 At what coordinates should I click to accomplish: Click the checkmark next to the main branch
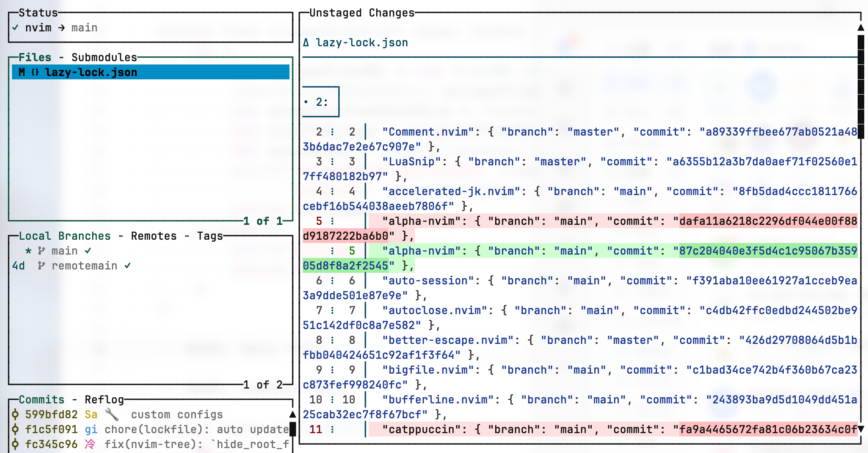pos(88,251)
